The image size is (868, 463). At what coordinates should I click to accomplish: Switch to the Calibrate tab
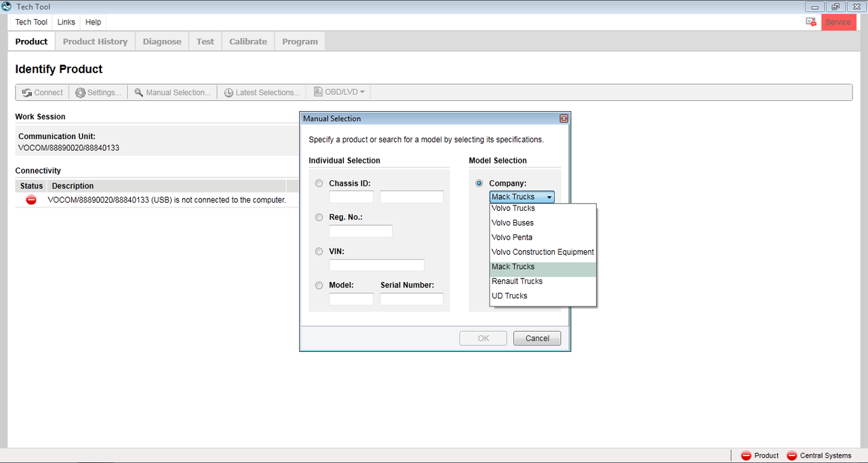click(x=248, y=41)
